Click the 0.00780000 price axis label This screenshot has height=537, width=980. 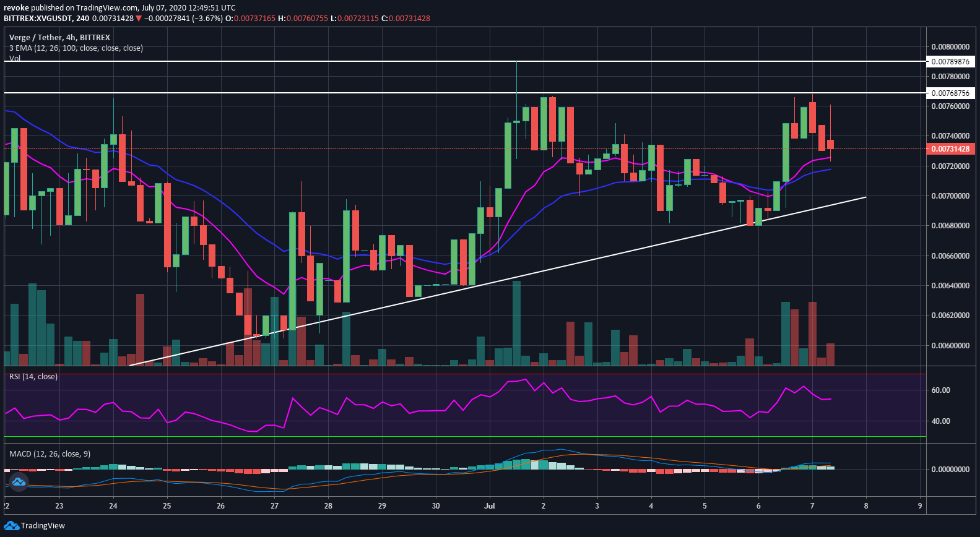(950, 77)
